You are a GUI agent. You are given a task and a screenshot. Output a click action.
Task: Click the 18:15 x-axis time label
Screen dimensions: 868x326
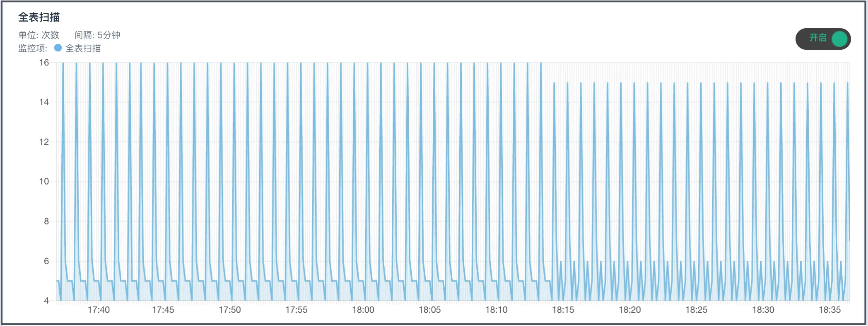click(x=563, y=310)
